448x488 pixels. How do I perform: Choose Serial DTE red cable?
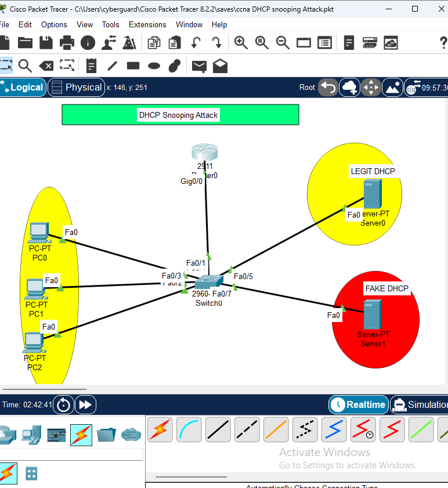coord(392,429)
